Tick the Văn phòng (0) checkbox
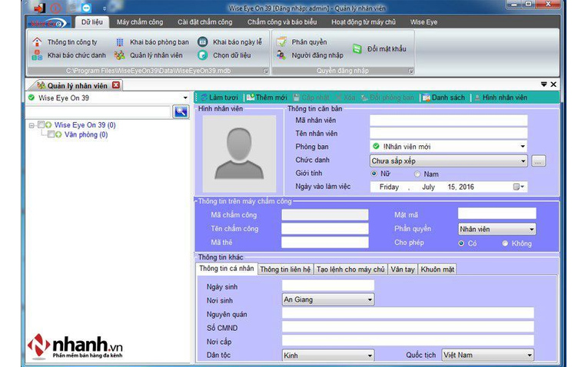Image resolution: width=588 pixels, height=367 pixels. coord(51,134)
